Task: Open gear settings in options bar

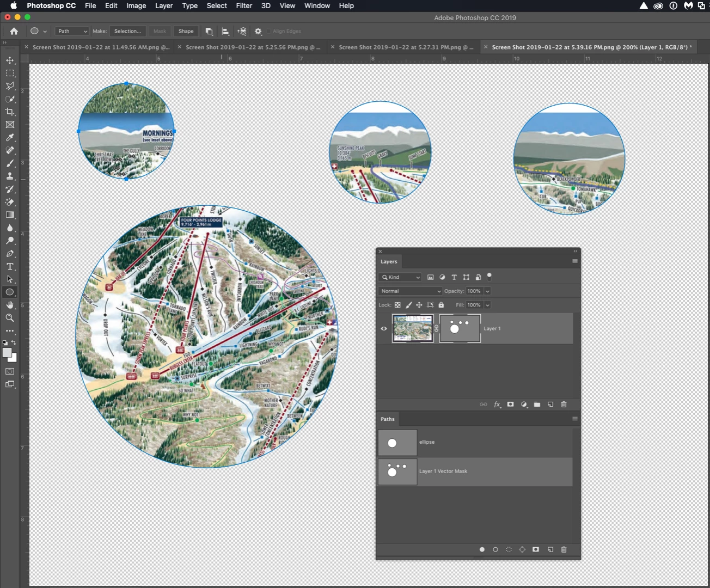Action: [258, 31]
